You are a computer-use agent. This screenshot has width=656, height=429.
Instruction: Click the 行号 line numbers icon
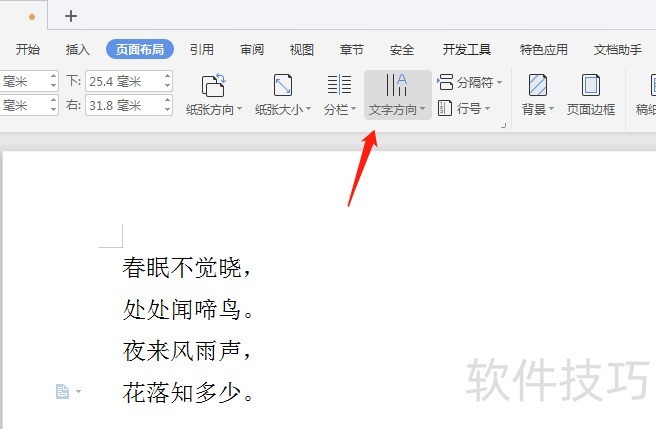click(446, 108)
